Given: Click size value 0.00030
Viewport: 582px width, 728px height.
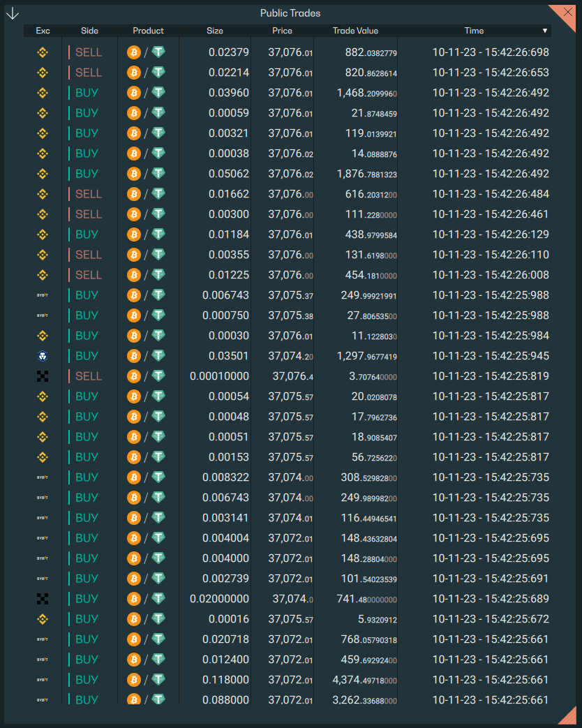Looking at the screenshot, I should click(229, 336).
